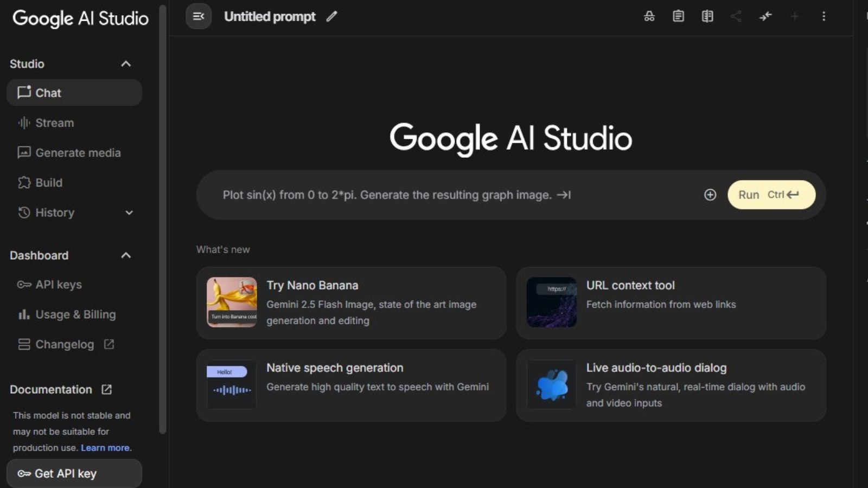Click the plus icon inside the prompt bar
Image resolution: width=868 pixels, height=488 pixels.
[710, 195]
